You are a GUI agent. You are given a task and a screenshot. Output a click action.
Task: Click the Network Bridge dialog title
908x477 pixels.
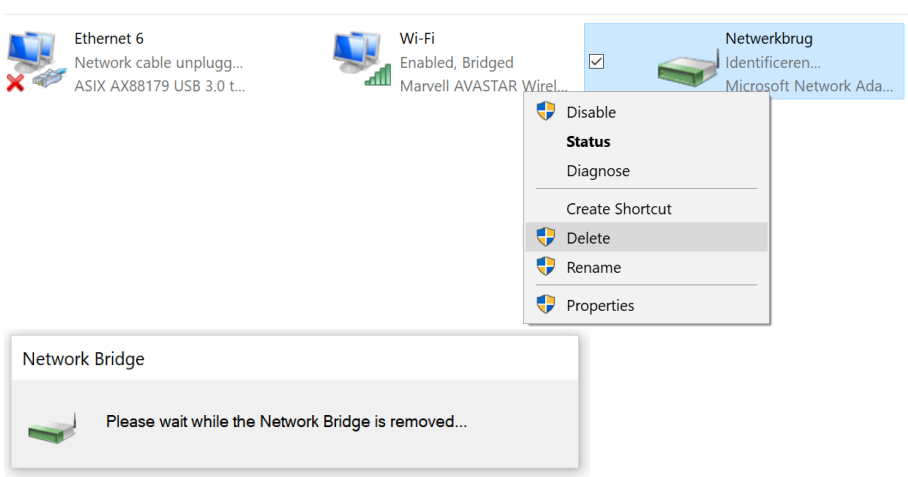(84, 359)
